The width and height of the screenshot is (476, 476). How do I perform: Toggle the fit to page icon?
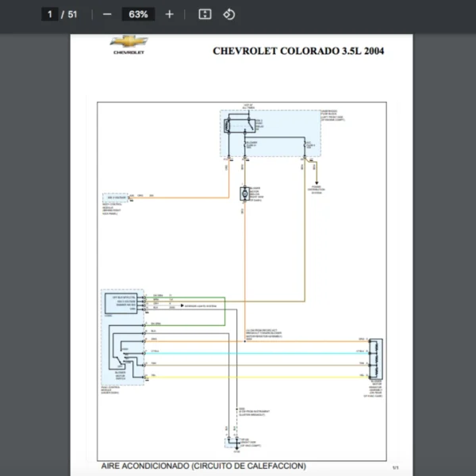pos(204,14)
